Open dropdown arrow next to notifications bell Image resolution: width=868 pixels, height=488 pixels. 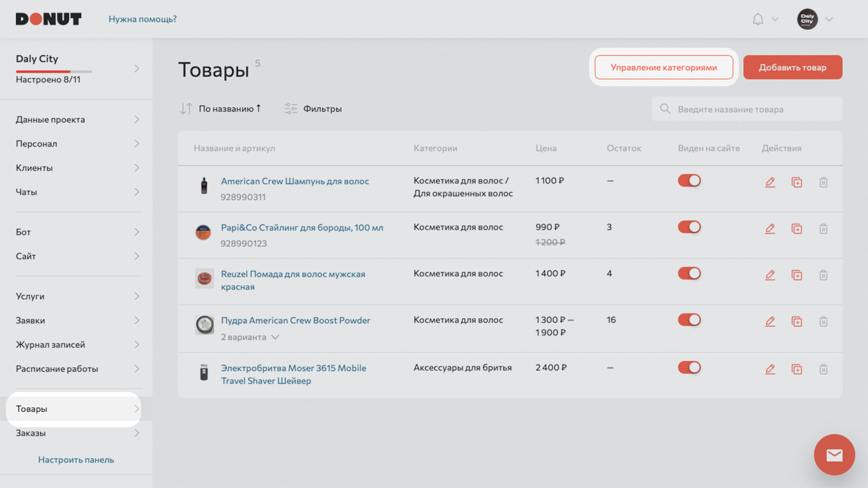[775, 20]
